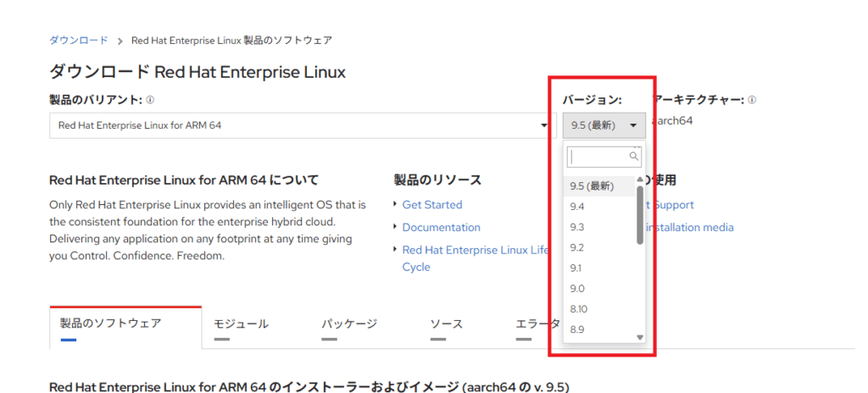
Task: Choose version 8.10 in dropdown list
Action: [x=580, y=309]
